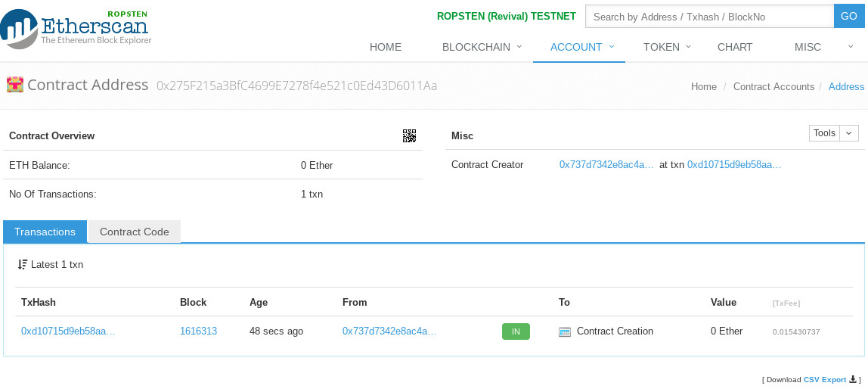
Task: Click the green IN label
Action: click(x=516, y=331)
